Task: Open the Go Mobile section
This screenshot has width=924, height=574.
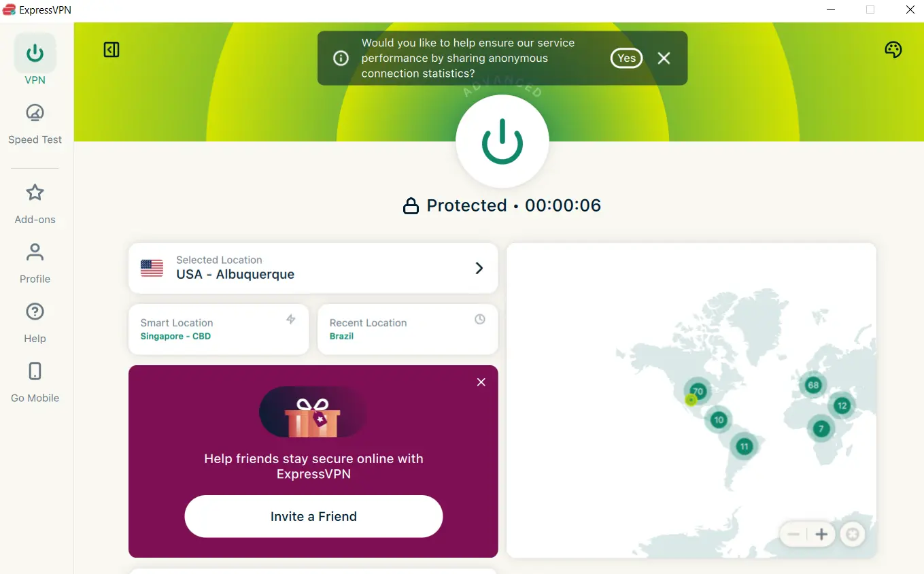Action: coord(35,382)
